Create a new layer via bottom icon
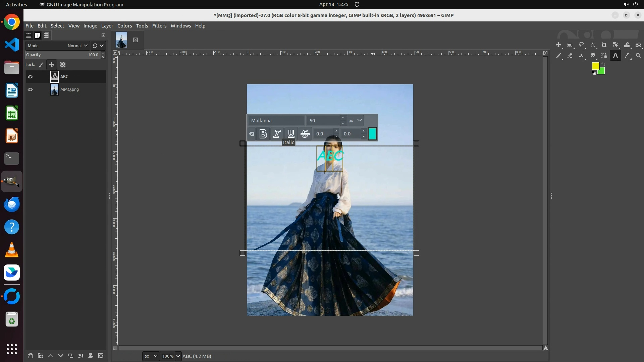Screen dimensions: 644x362 (30, 356)
